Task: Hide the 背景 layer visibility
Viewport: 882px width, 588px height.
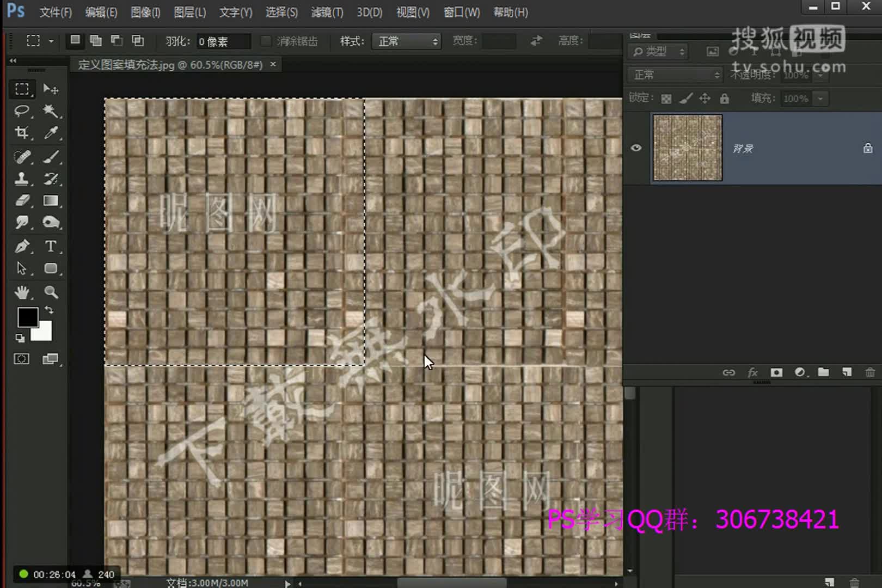Action: pyautogui.click(x=636, y=148)
